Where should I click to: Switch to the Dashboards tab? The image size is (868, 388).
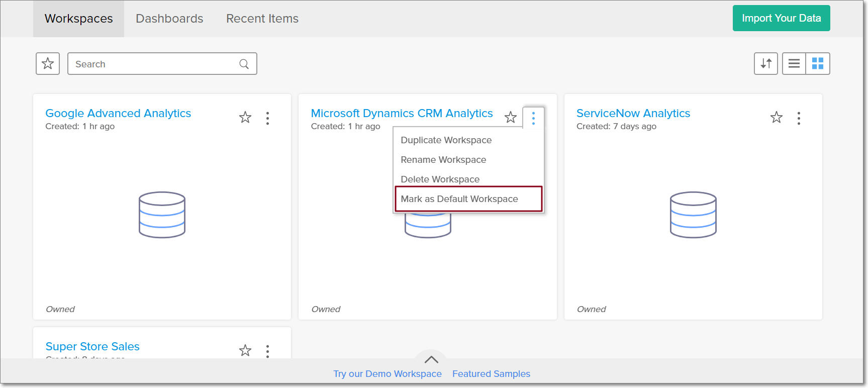click(x=169, y=19)
